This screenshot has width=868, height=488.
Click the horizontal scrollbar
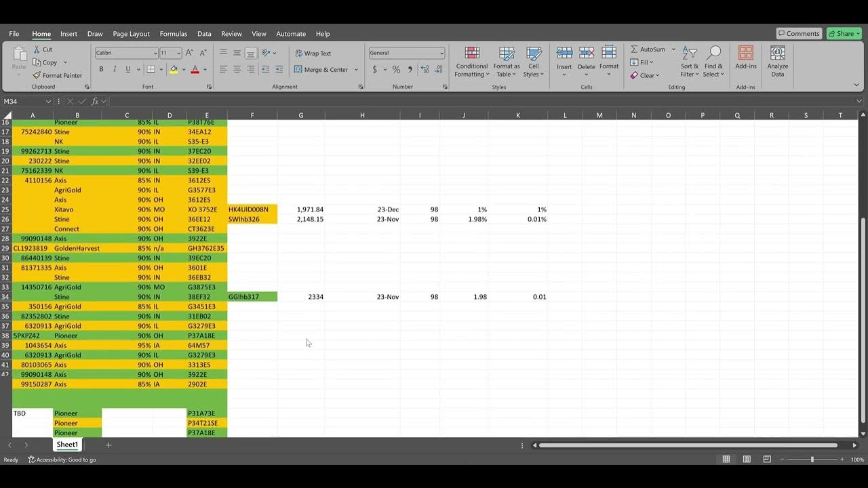point(688,445)
